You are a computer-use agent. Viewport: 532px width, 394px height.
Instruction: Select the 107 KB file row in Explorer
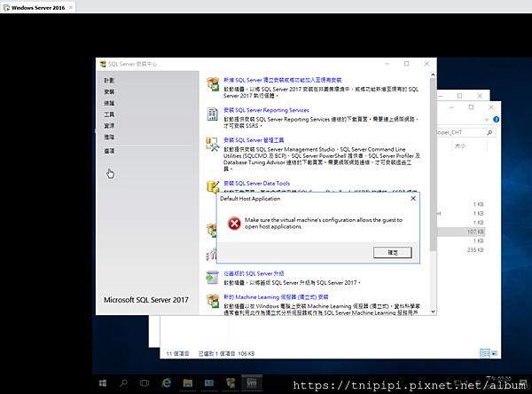coord(461,232)
